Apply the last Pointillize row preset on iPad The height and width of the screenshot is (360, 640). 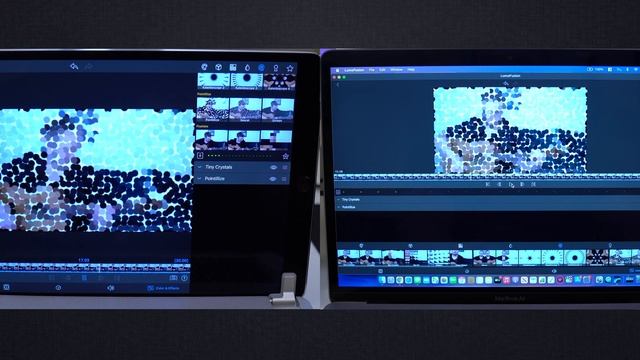pyautogui.click(x=278, y=109)
